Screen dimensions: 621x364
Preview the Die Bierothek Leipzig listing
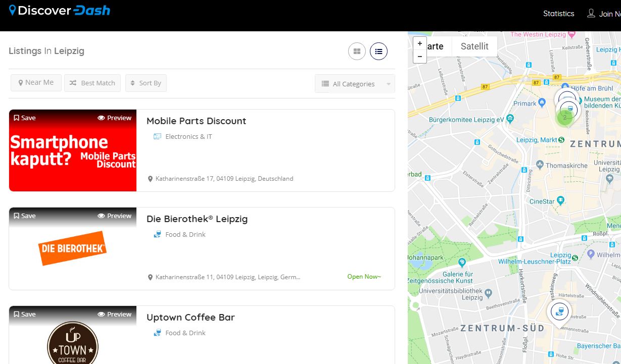[x=115, y=216]
